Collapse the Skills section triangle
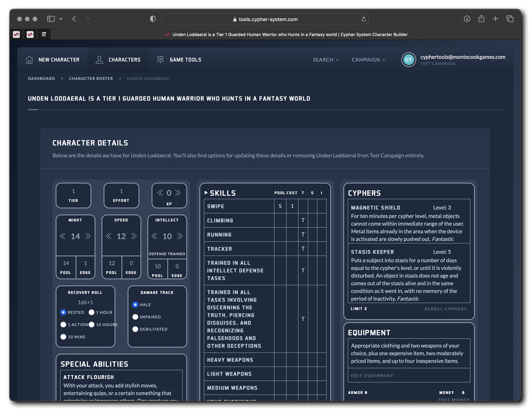532x411 pixels. coord(206,193)
